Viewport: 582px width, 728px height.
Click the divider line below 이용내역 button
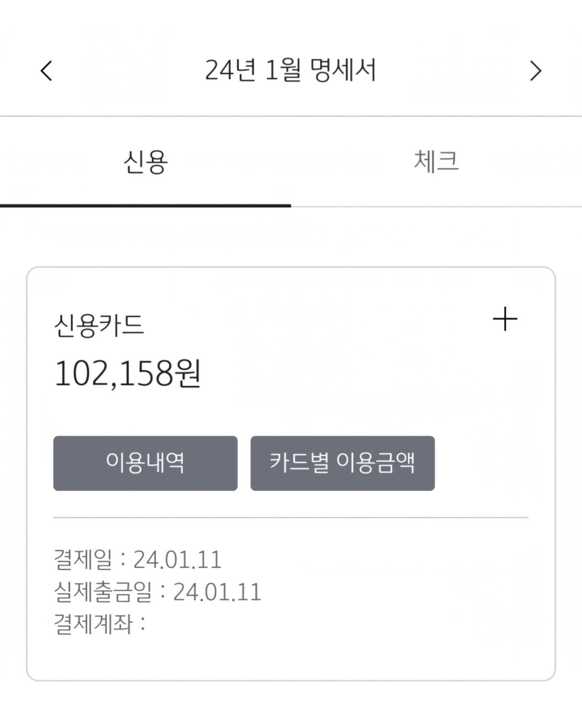tap(290, 518)
